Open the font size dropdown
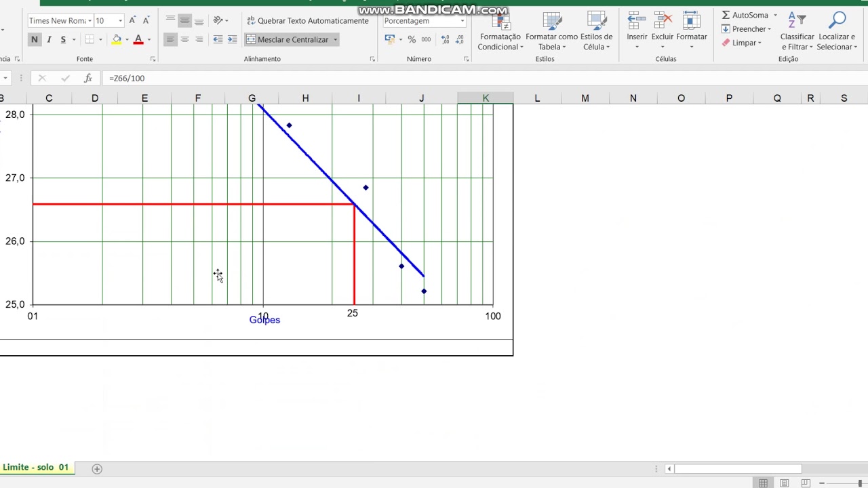 click(120, 21)
